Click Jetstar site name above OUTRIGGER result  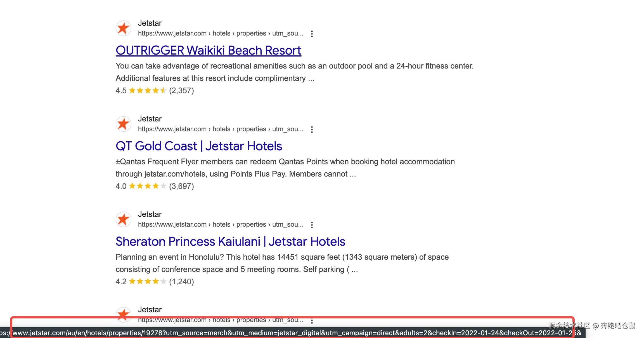150,23
